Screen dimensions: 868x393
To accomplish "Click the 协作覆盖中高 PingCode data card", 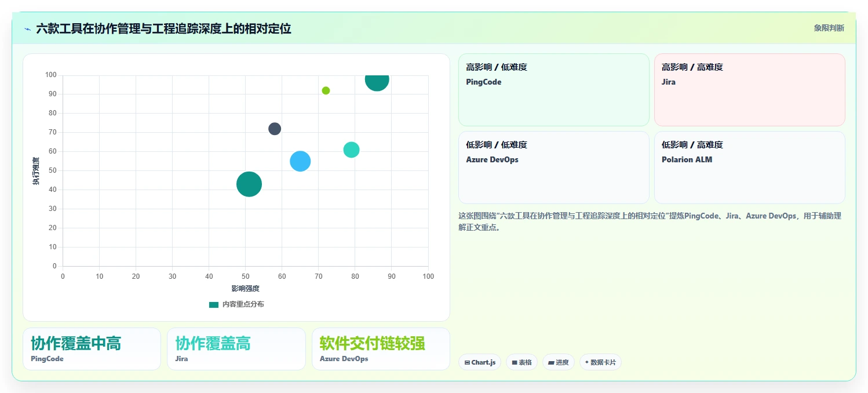I will [92, 349].
